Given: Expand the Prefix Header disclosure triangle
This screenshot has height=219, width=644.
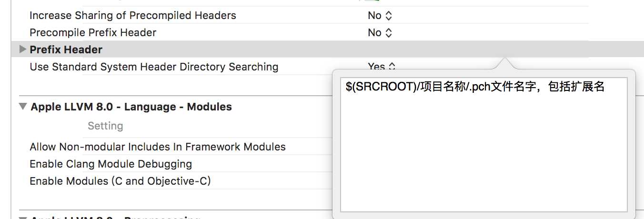Looking at the screenshot, I should [x=22, y=50].
